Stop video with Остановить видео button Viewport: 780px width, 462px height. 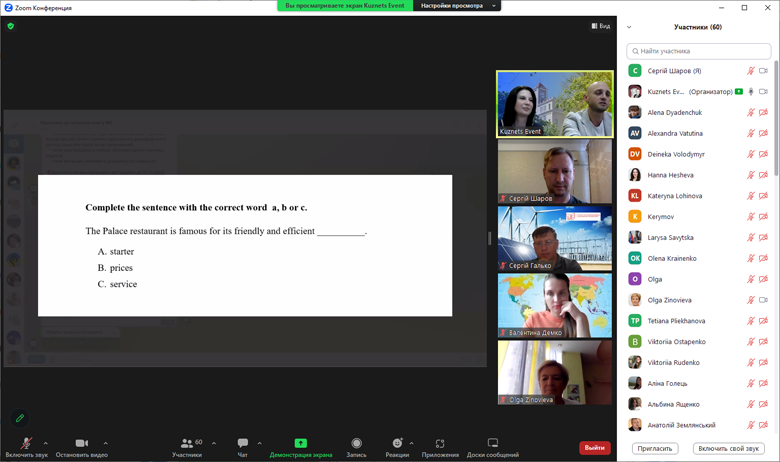(82, 447)
